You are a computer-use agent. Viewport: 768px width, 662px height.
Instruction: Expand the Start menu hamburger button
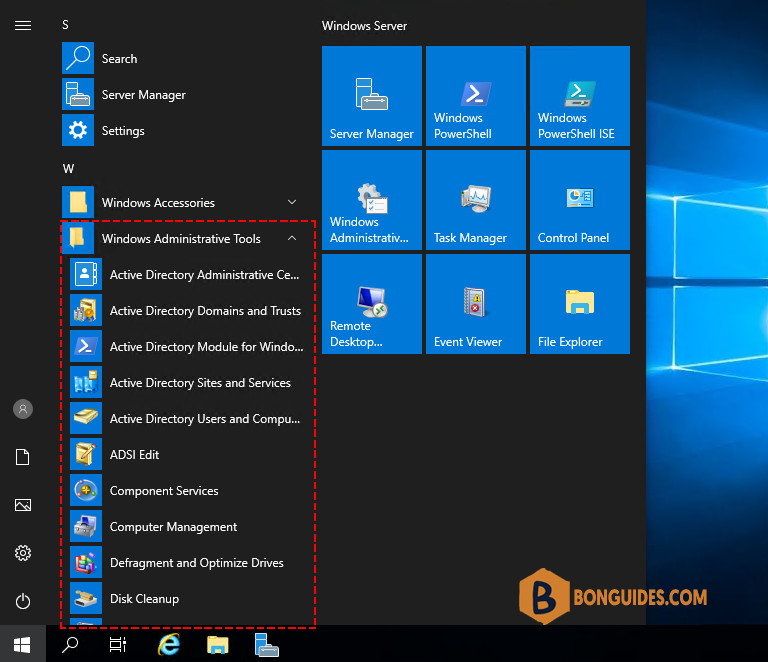click(x=23, y=25)
